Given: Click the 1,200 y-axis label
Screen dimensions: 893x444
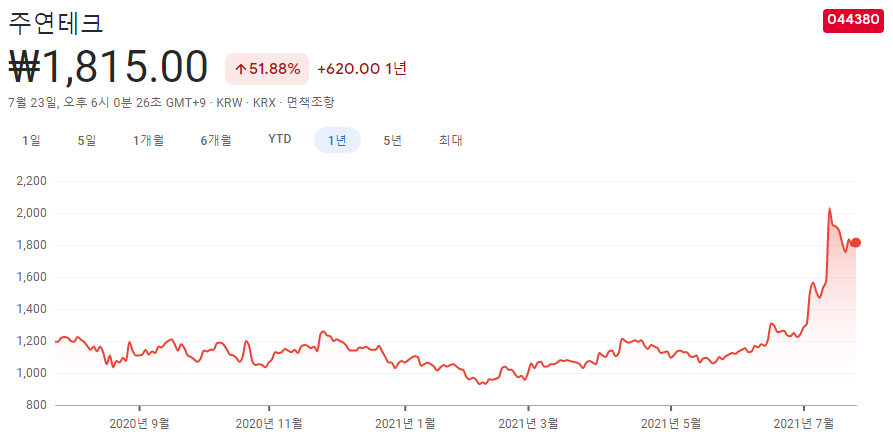Looking at the screenshot, I should pos(32,342).
